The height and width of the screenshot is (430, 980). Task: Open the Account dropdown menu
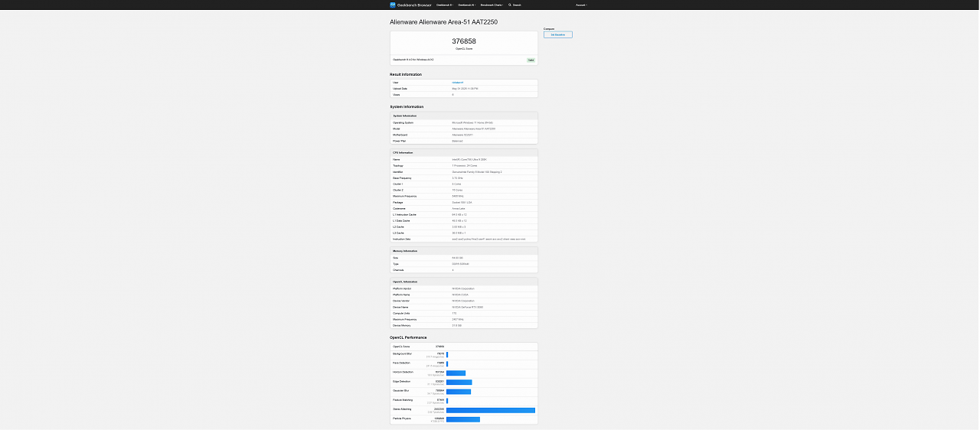[x=581, y=5]
